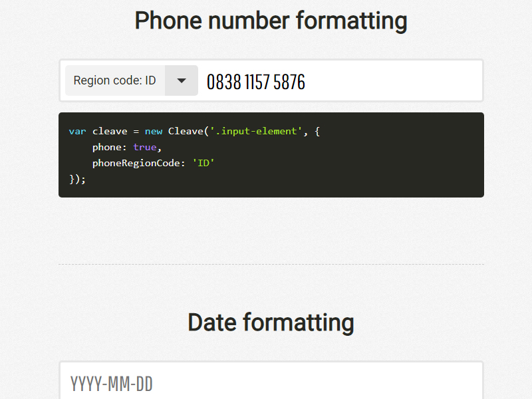Click the 'Cleave(' constructor text
Viewport: 532px width, 399px height.
click(x=188, y=131)
